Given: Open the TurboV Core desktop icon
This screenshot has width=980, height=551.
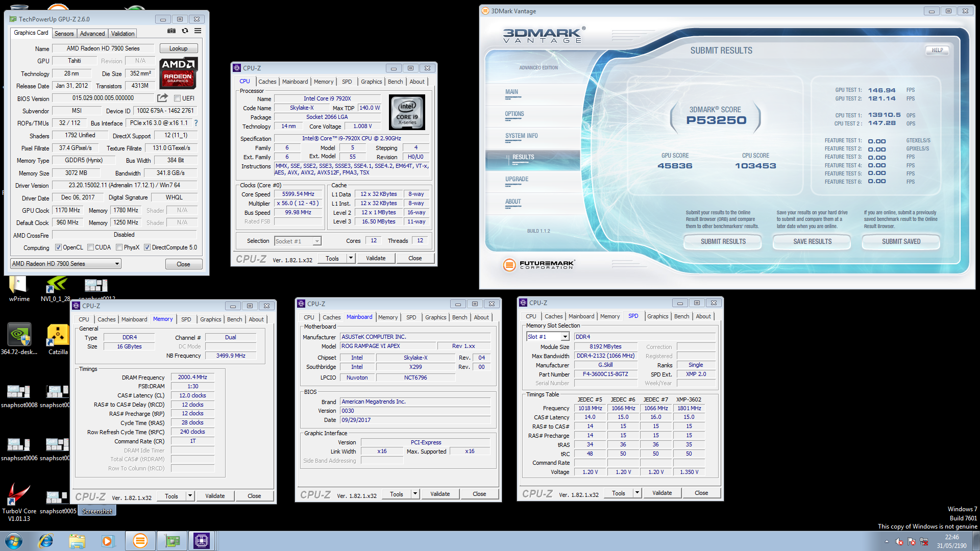Looking at the screenshot, I should pyautogui.click(x=19, y=503).
